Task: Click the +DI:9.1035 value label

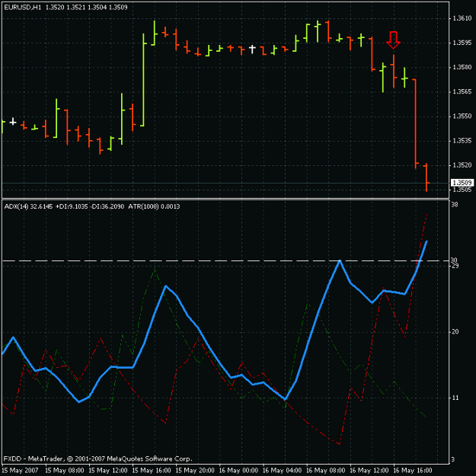Action: click(x=72, y=206)
